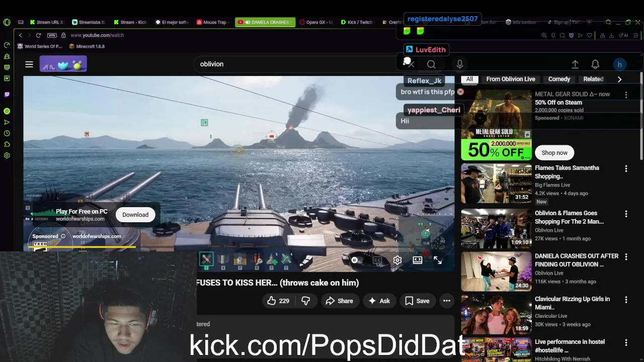Reload the current page
644x362 pixels.
pyautogui.click(x=38, y=35)
